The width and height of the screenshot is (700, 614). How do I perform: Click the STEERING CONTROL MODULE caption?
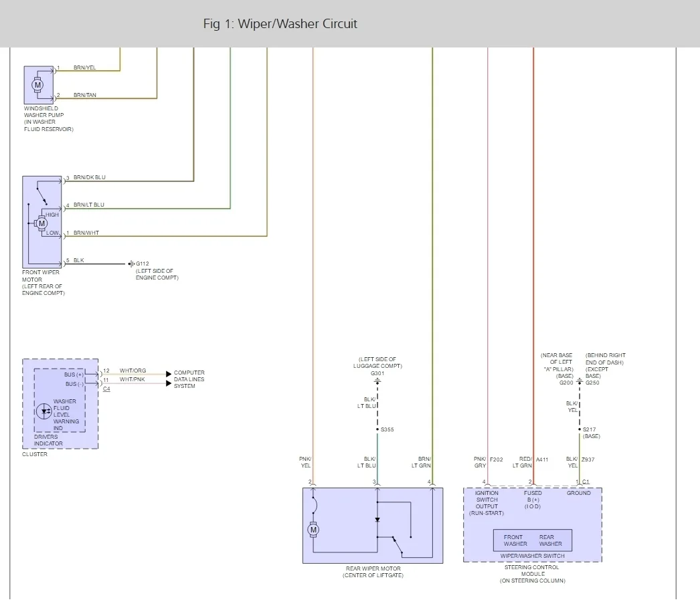pyautogui.click(x=533, y=574)
